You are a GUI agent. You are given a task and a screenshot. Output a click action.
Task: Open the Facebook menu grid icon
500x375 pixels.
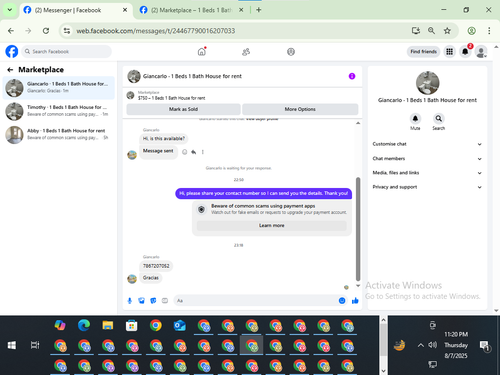coord(450,52)
